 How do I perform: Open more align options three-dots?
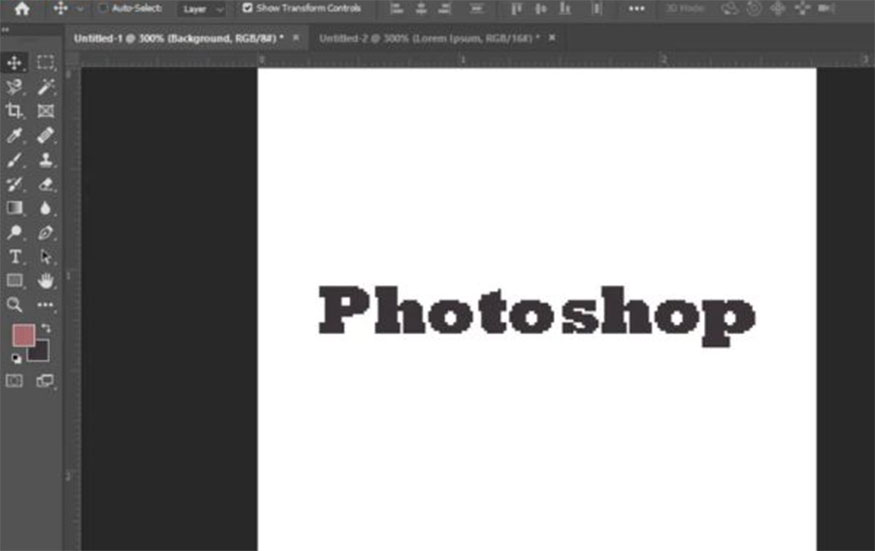pos(637,9)
